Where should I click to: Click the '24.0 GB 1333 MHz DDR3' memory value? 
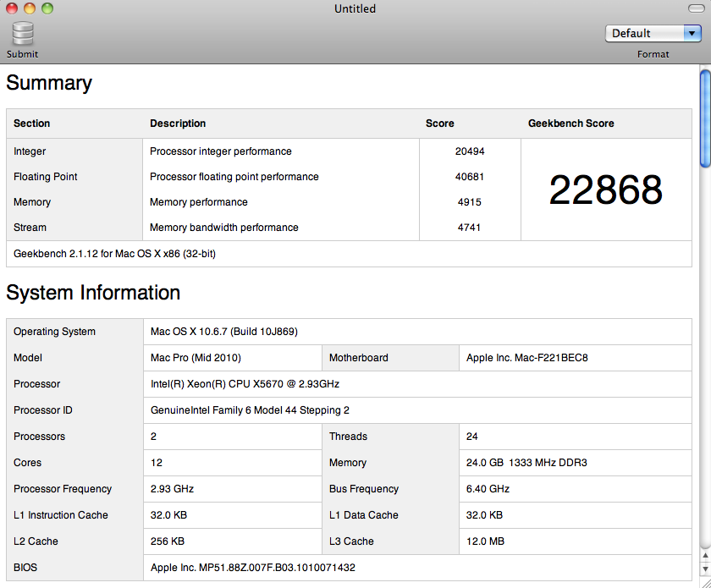pos(526,463)
